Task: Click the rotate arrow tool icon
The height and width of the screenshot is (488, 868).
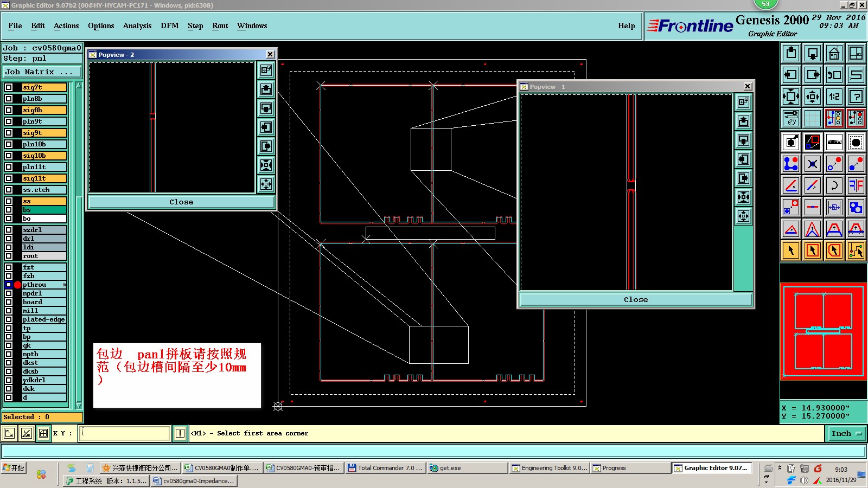Action: [x=834, y=185]
